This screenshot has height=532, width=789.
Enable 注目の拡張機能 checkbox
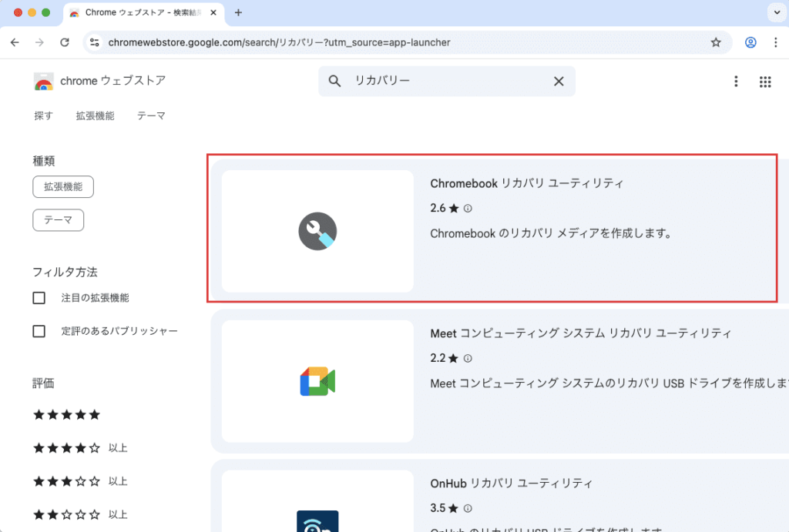[x=39, y=298]
